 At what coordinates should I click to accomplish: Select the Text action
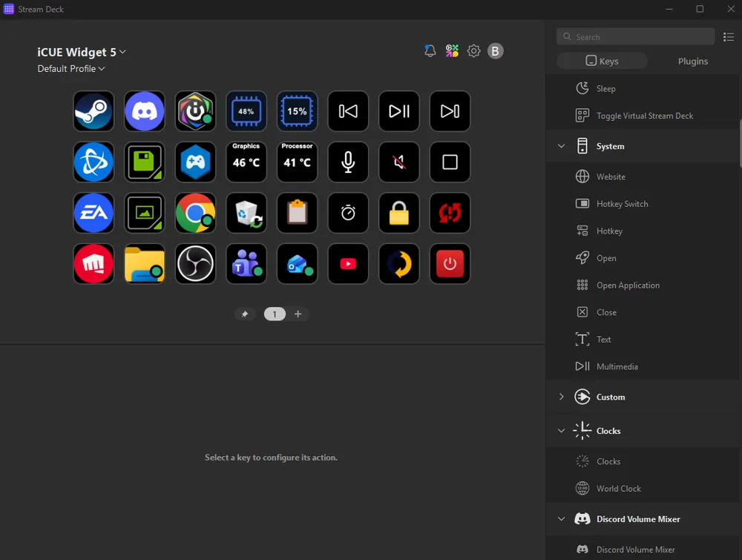(x=642, y=339)
